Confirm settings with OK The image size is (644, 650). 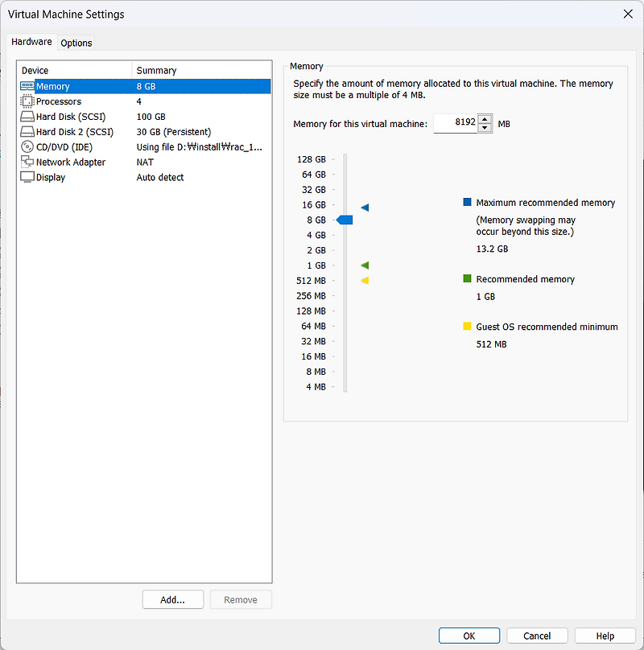pyautogui.click(x=469, y=636)
